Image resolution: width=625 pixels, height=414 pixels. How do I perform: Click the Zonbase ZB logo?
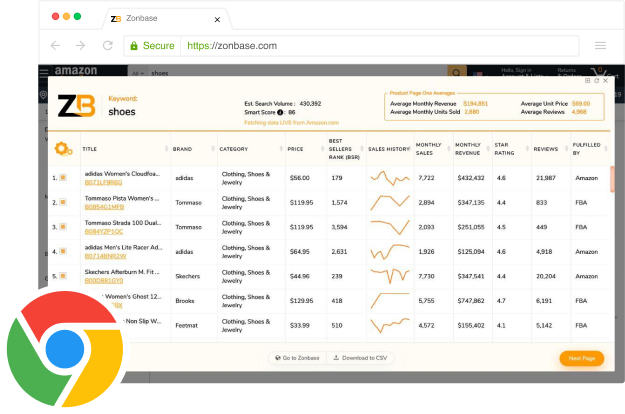coord(77,106)
